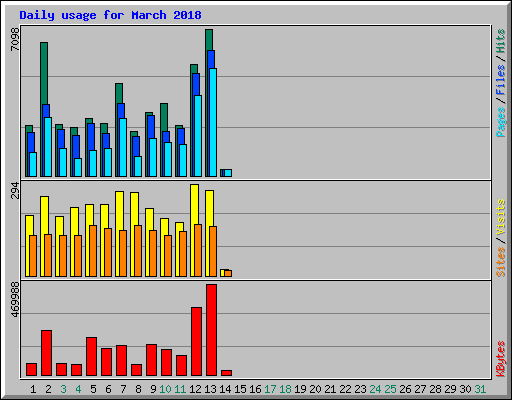
Task: Click day 7 on the x-axis
Action: tap(123, 389)
